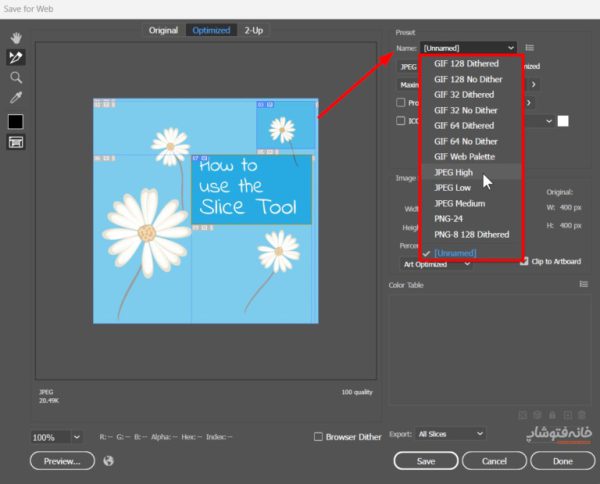Choose PNG-24 preset
The height and width of the screenshot is (484, 600).
pos(448,218)
